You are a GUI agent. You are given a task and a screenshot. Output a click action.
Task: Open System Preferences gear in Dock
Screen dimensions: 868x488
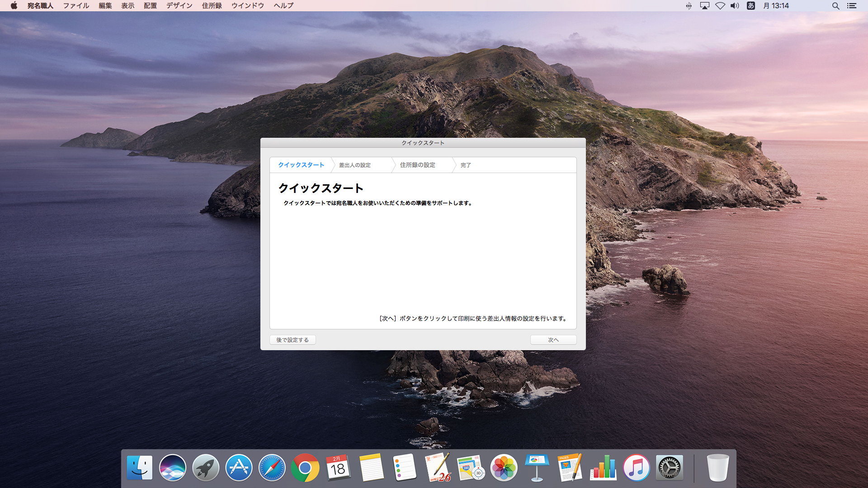pos(670,468)
